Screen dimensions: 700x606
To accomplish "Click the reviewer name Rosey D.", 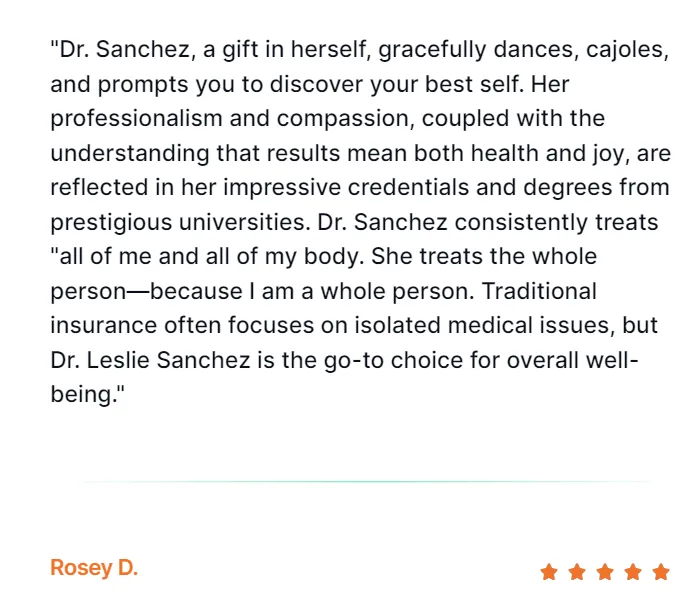I will coord(94,569).
